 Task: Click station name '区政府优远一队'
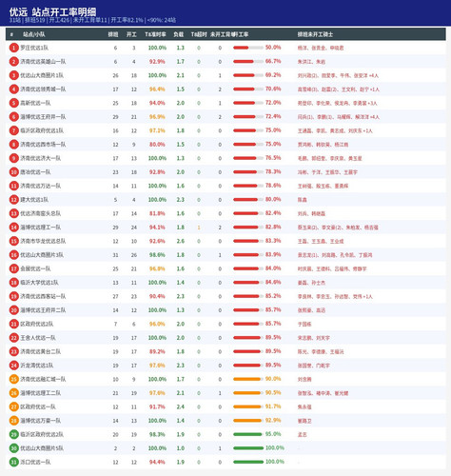pyautogui.click(x=38, y=407)
